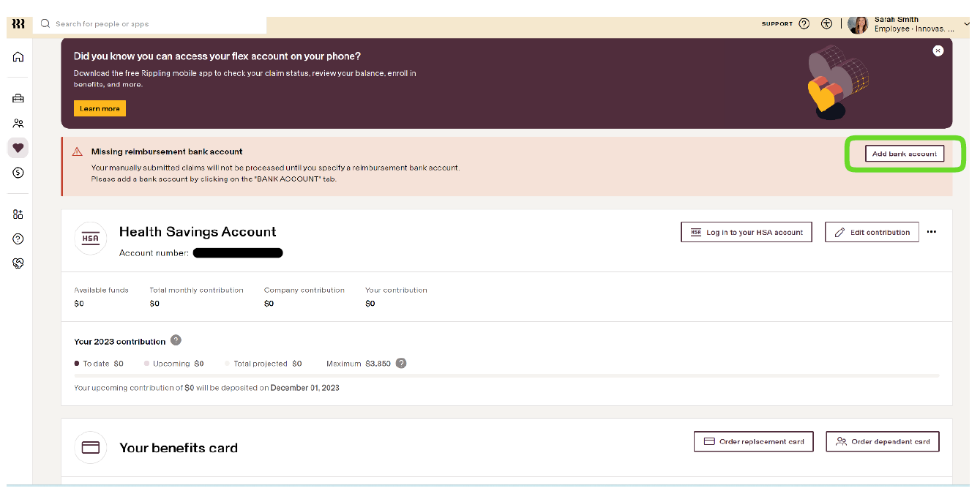The height and width of the screenshot is (502, 980).
Task: Click the contribution progress bar
Action: pyautogui.click(x=506, y=375)
